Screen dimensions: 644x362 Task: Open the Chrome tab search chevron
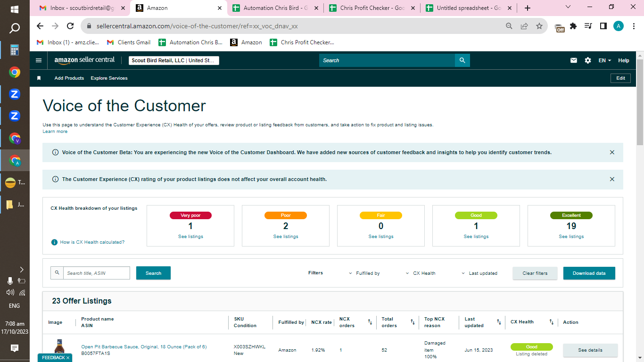568,7
